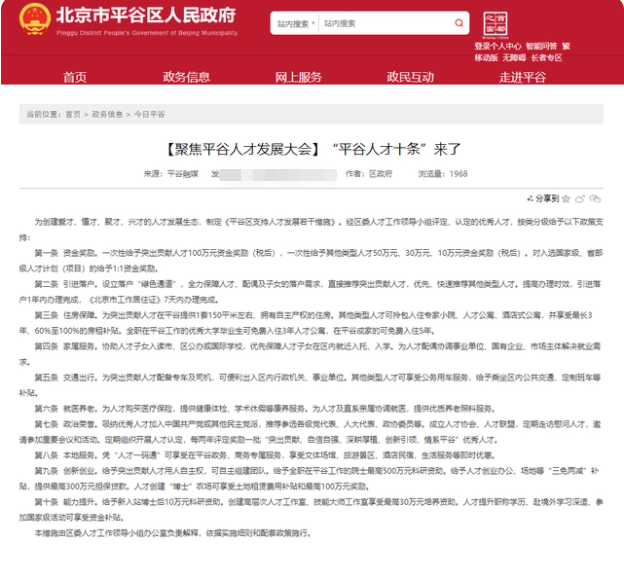Share article to WeChat icon
Image resolution: width=624 pixels, height=576 pixels.
click(x=595, y=199)
